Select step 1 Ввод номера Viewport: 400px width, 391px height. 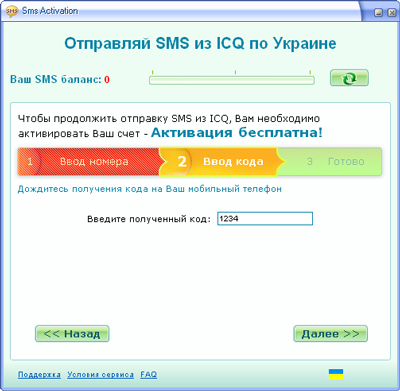coord(89,162)
